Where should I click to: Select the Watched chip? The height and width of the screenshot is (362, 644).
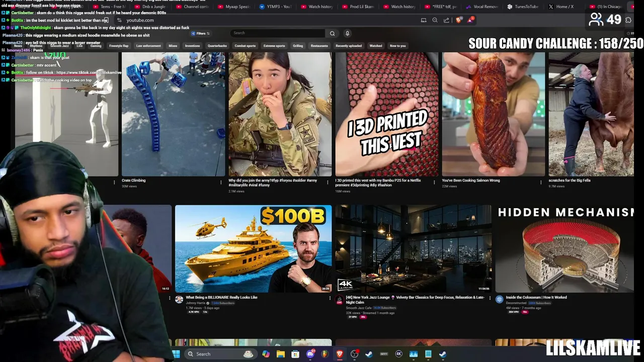tap(376, 46)
